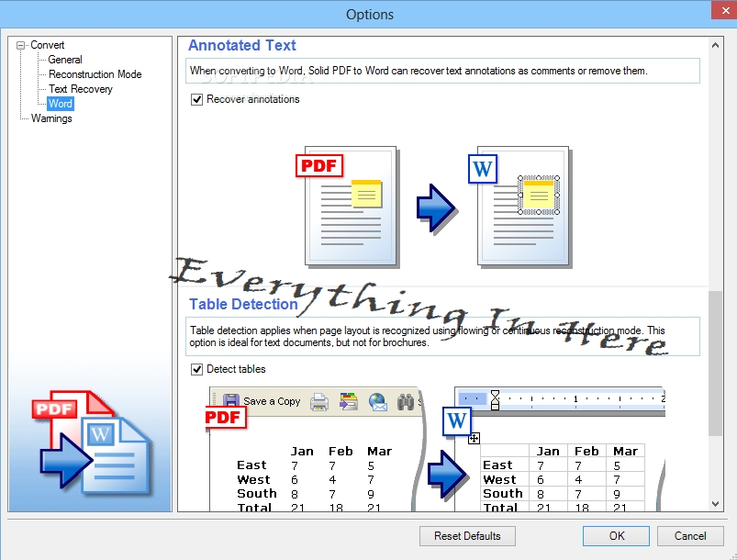Open the General options page
Screen dimensions: 737x560
(x=65, y=60)
